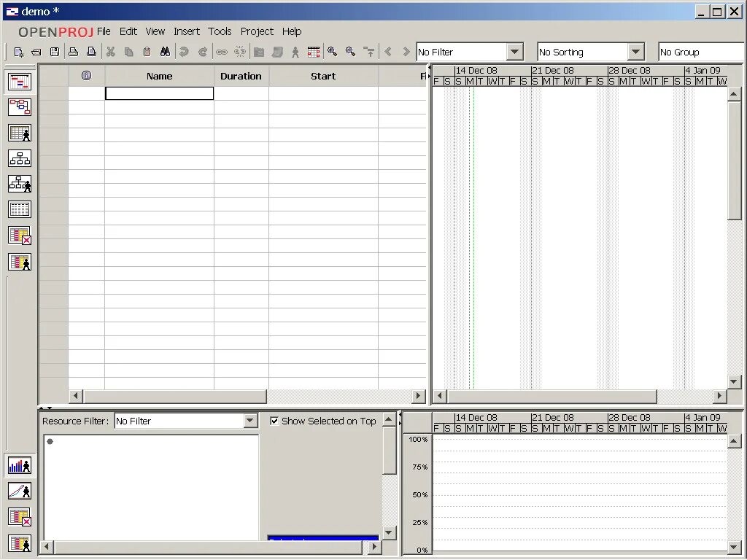
Task: Link tasks with the chain icon
Action: tap(222, 52)
